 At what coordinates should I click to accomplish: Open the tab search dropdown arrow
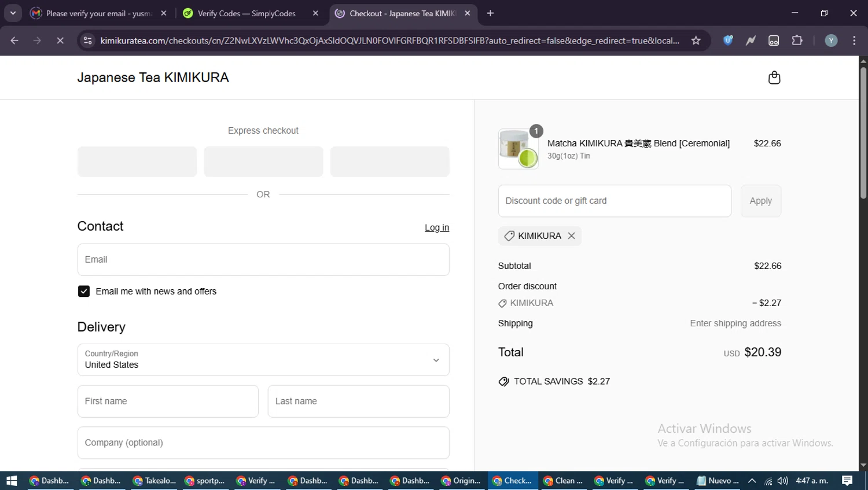13,13
